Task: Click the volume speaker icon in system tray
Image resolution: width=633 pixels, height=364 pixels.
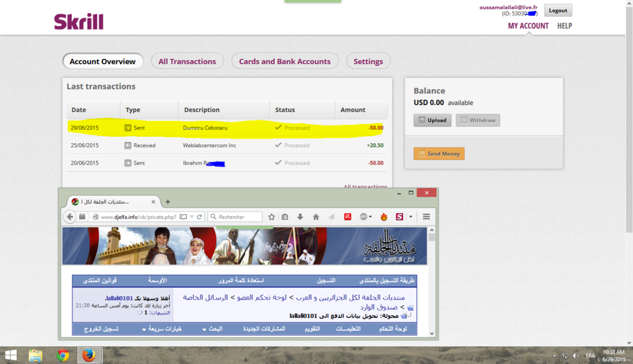Action: 576,355
